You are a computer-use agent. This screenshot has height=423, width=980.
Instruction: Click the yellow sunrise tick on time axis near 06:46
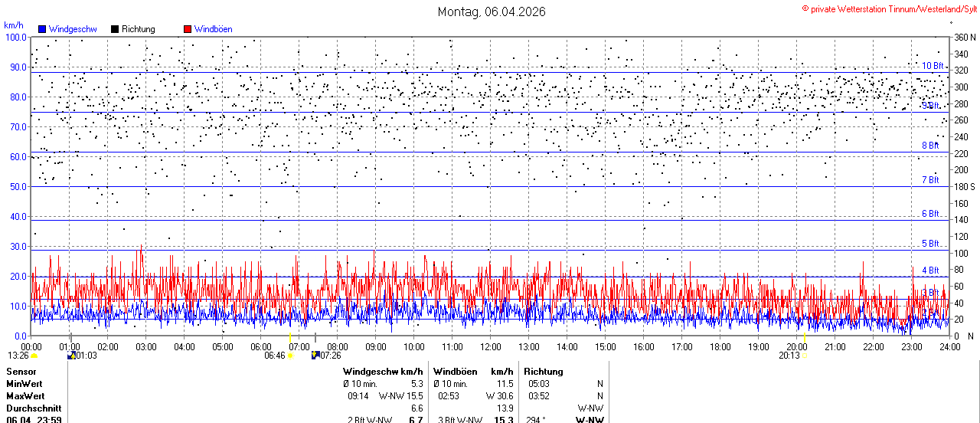(x=289, y=339)
